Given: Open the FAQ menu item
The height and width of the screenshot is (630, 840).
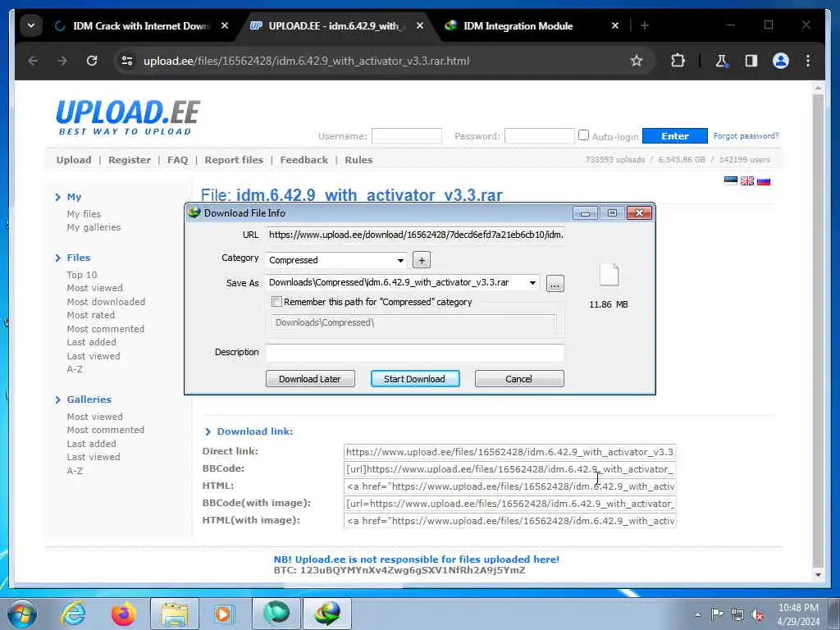Looking at the screenshot, I should click(x=177, y=160).
